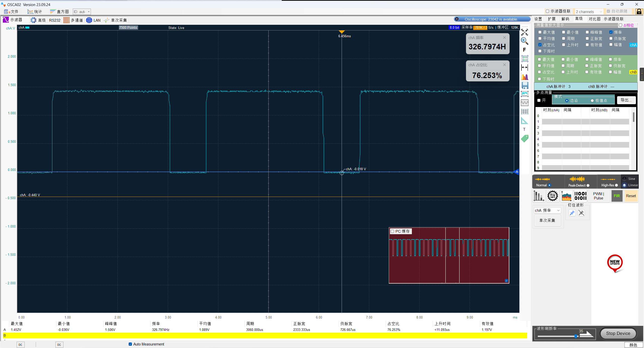Open the bar chart statistics icon
Viewport: 644px width, 348px height.
539,196
